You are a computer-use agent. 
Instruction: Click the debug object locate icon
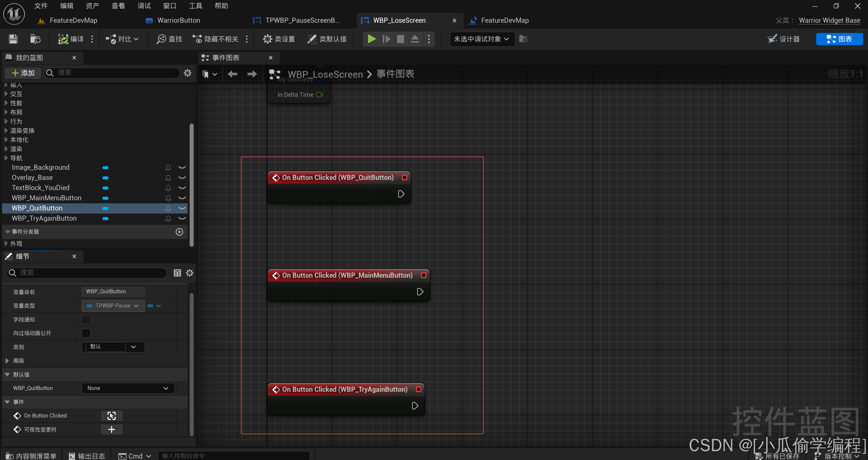[523, 39]
